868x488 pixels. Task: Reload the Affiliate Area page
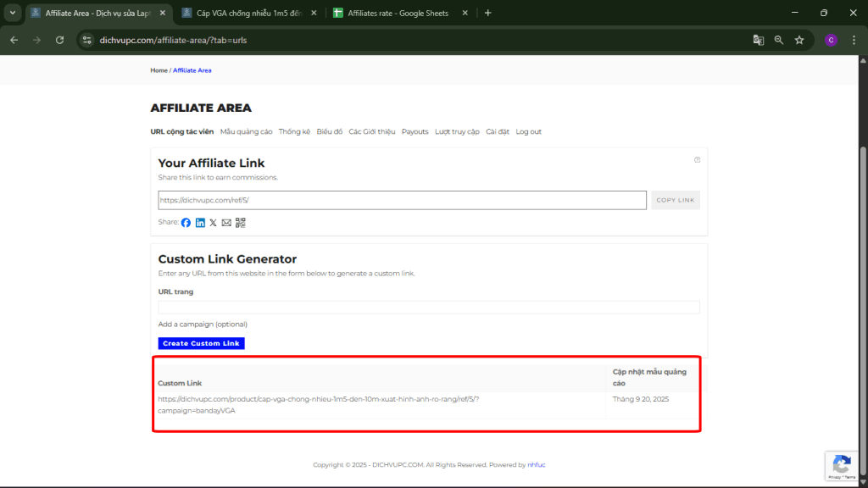59,40
